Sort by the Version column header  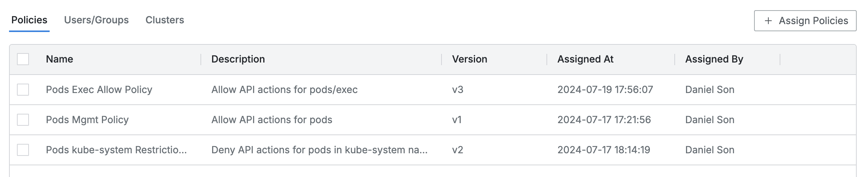[469, 59]
